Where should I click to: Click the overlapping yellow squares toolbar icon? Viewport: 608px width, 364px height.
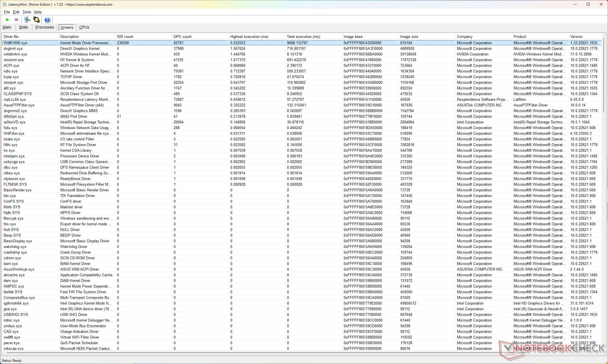click(x=37, y=20)
